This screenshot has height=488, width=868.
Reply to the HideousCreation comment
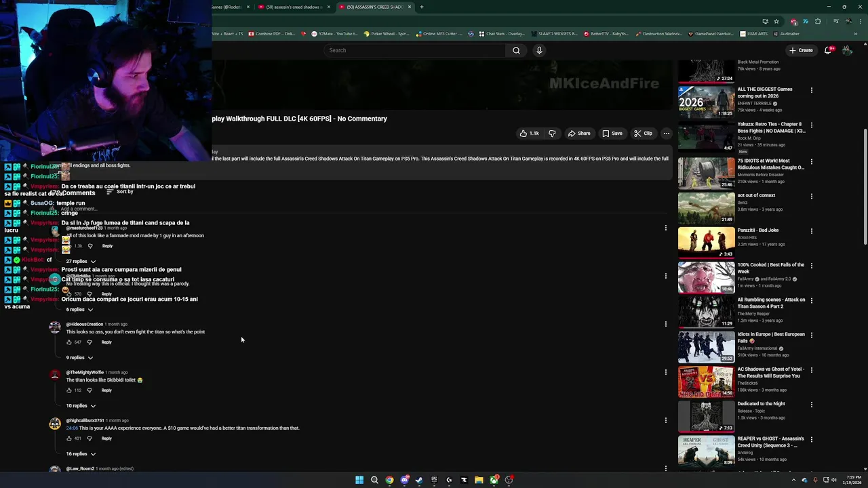coord(106,342)
